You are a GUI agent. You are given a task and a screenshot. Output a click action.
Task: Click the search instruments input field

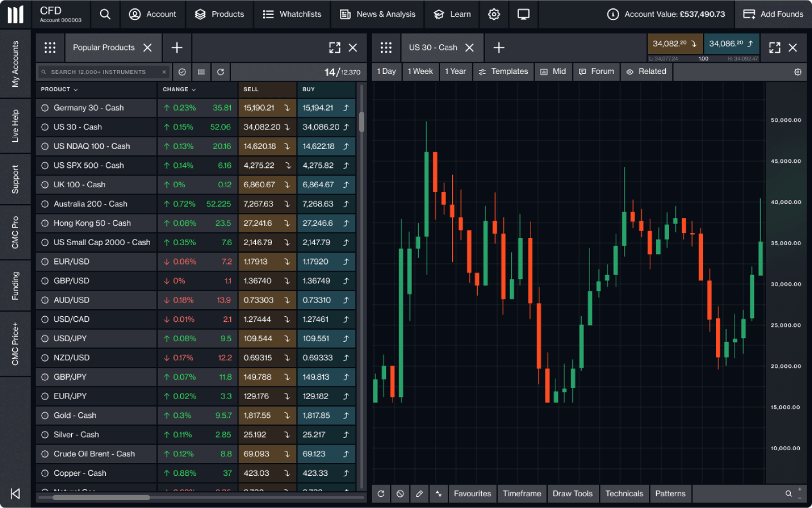[100, 72]
